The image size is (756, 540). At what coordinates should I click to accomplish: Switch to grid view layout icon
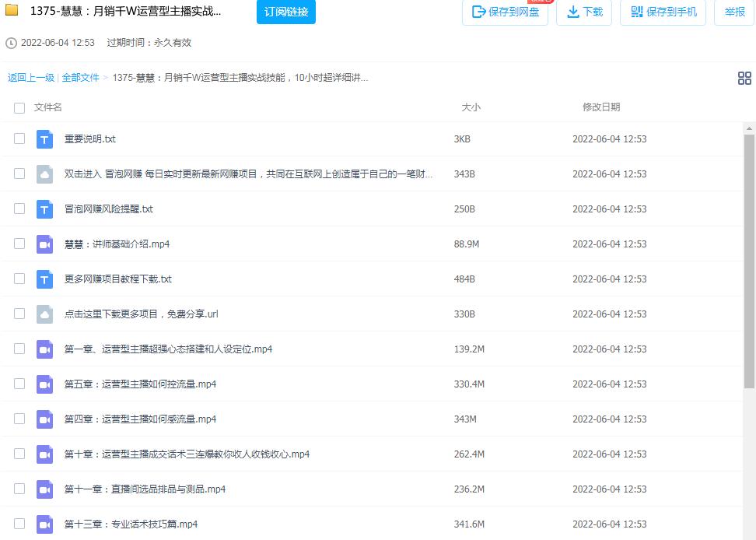[x=744, y=78]
